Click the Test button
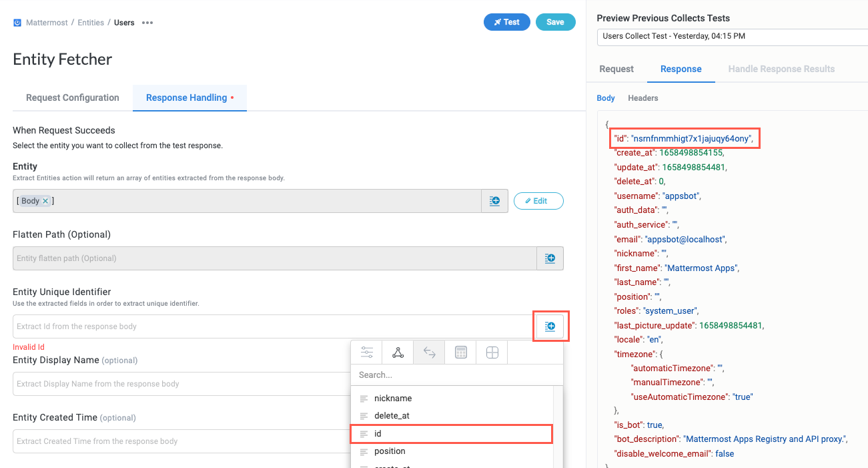The width and height of the screenshot is (868, 468). pos(506,21)
